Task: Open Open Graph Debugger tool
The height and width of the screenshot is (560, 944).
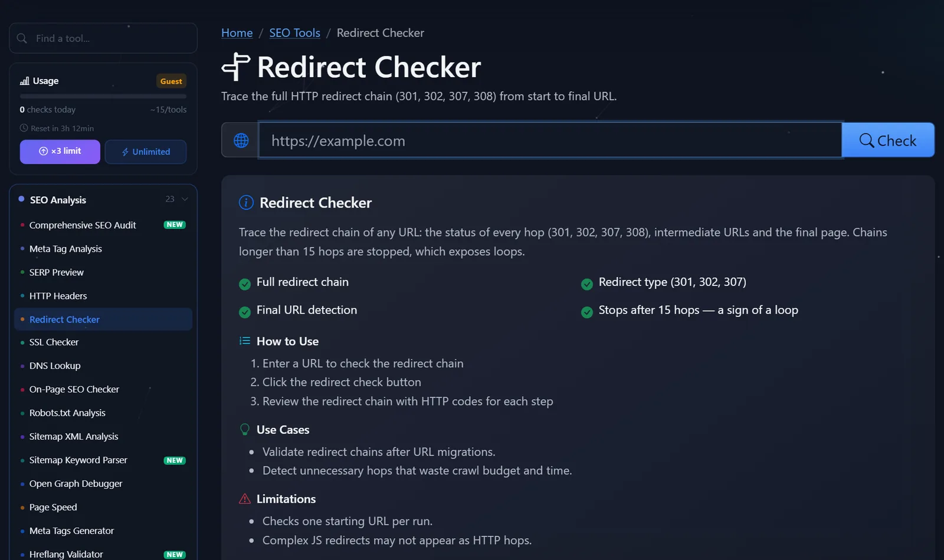Action: coord(103,483)
